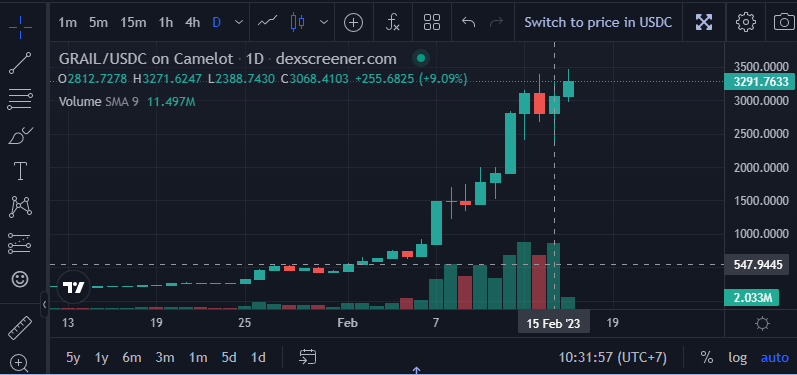Redo the last chart action
This screenshot has height=375, width=797.
(496, 22)
